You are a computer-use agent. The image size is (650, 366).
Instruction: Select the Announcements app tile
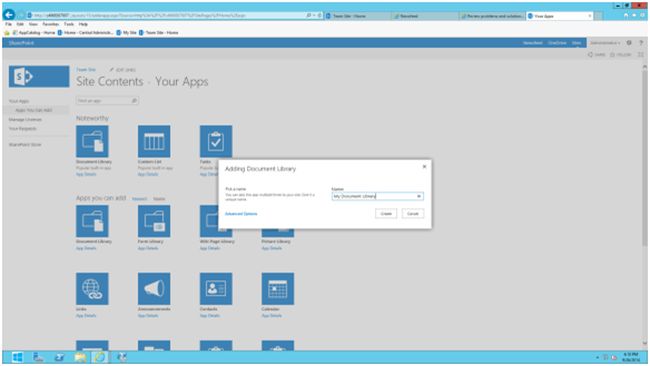(154, 288)
